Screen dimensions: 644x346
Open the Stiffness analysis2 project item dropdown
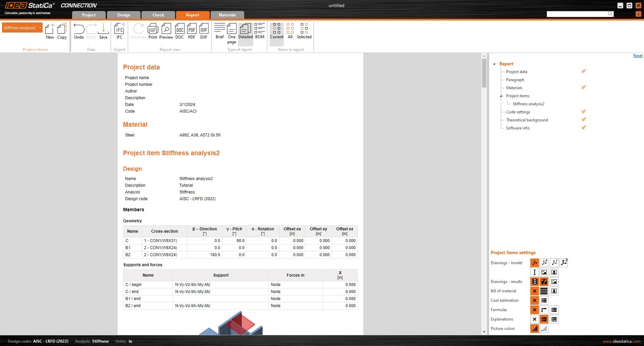click(x=40, y=28)
